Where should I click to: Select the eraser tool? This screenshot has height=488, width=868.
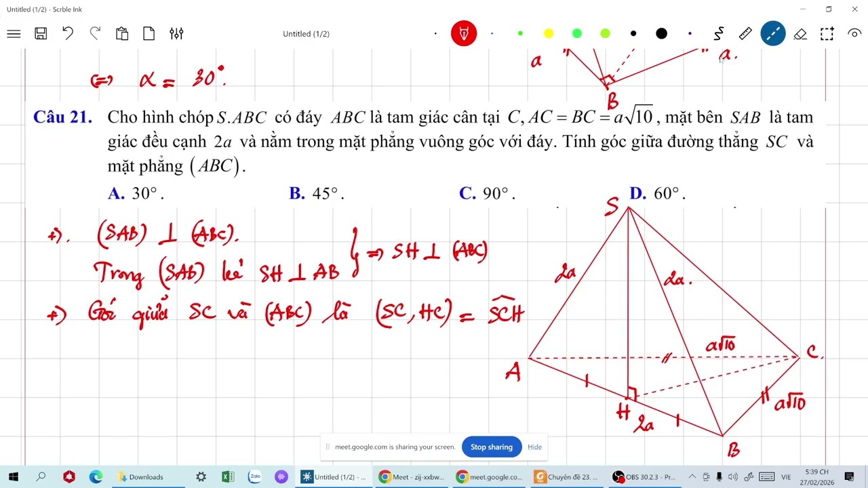click(x=800, y=34)
